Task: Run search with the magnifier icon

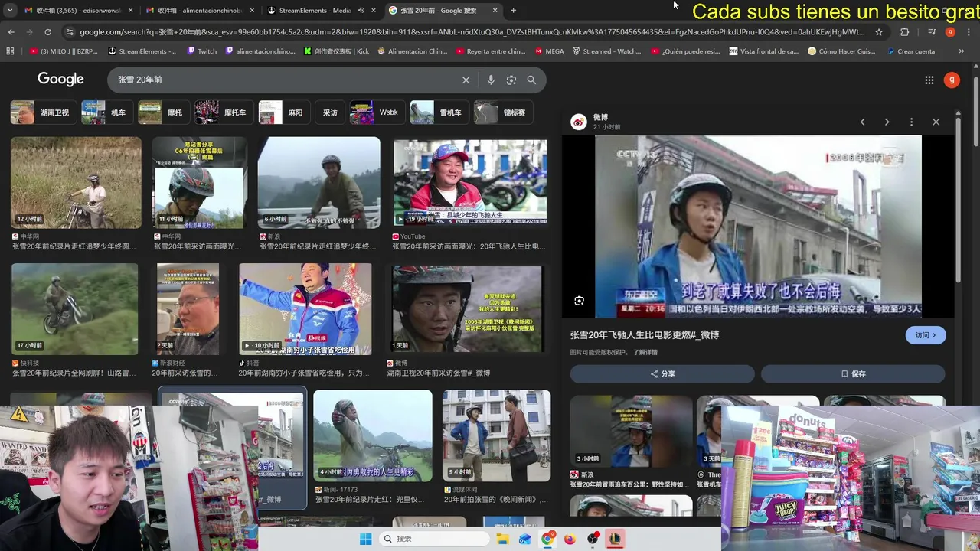Action: pyautogui.click(x=531, y=80)
